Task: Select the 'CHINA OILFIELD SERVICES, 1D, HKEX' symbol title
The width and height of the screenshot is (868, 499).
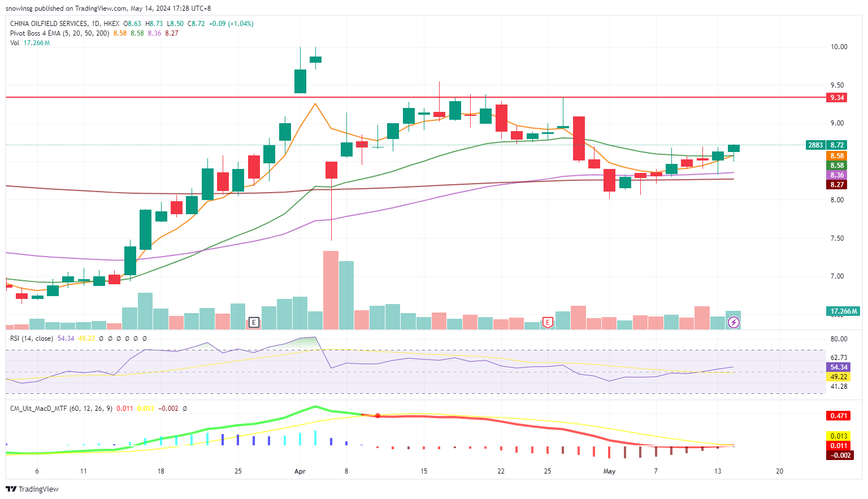Action: click(64, 24)
